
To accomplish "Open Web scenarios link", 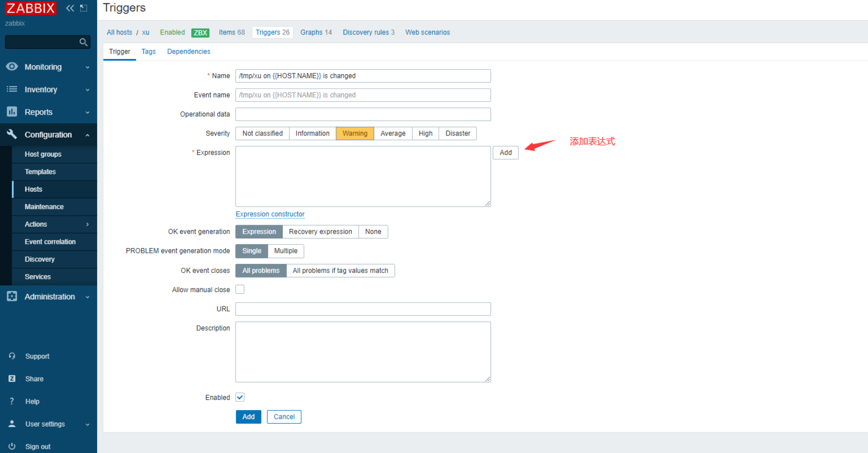I will [428, 32].
